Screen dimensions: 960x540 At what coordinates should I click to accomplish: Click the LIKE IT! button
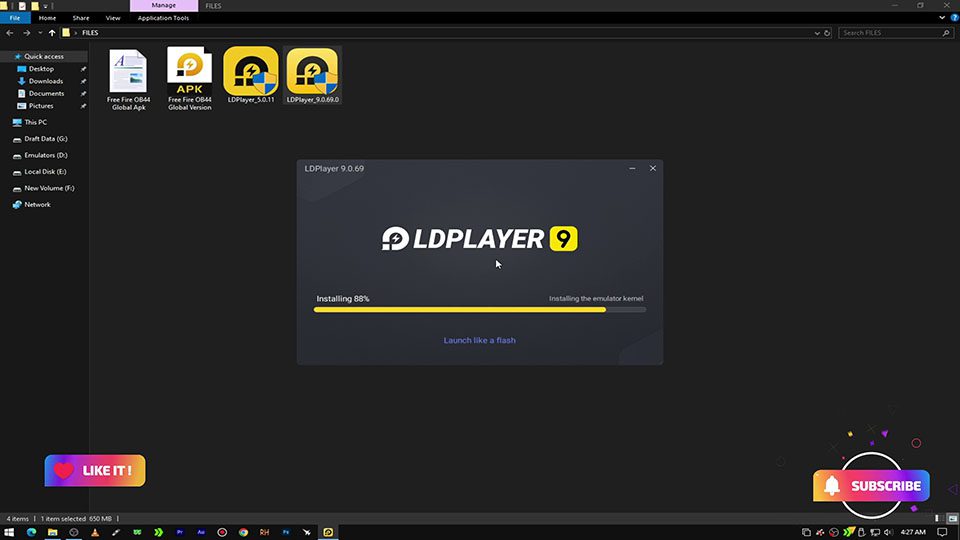click(x=95, y=471)
